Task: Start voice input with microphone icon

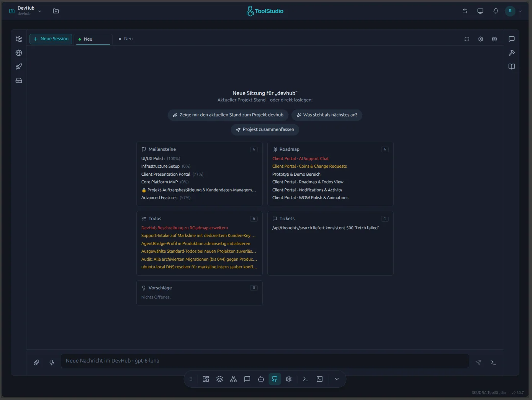Action: [x=52, y=362]
